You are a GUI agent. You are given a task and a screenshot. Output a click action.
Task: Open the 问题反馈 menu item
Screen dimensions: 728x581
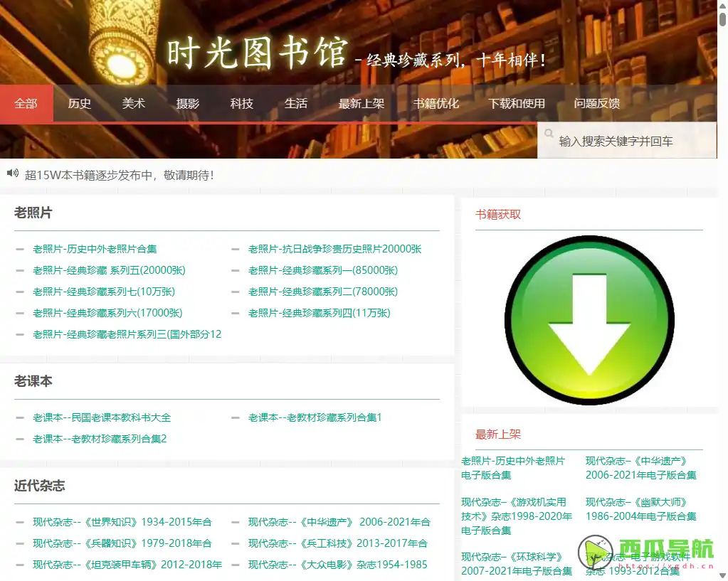(x=597, y=103)
